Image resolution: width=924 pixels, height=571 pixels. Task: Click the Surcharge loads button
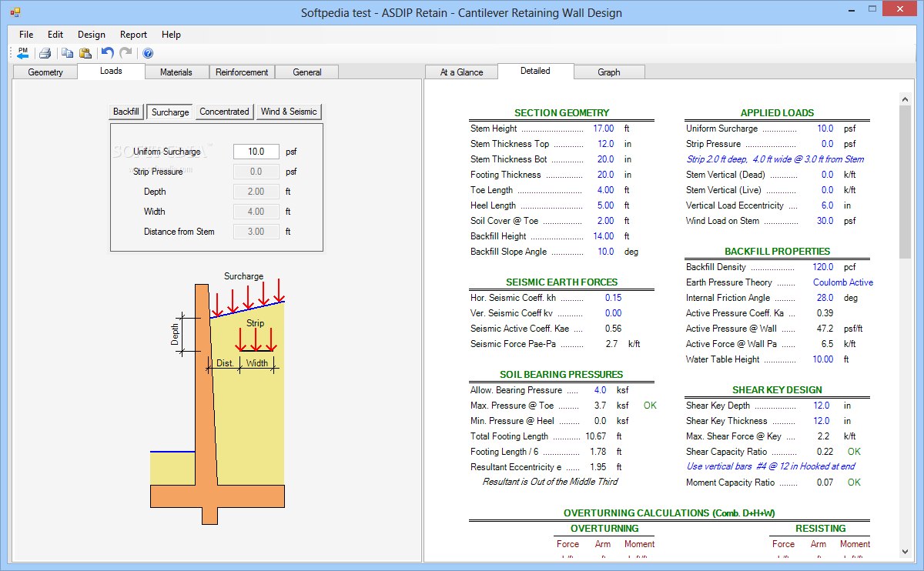[x=170, y=112]
